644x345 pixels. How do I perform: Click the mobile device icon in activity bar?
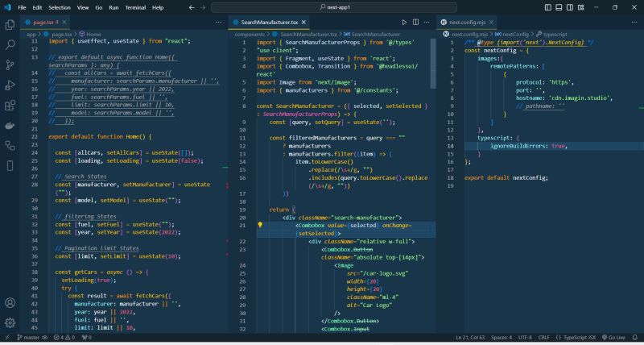click(x=10, y=165)
